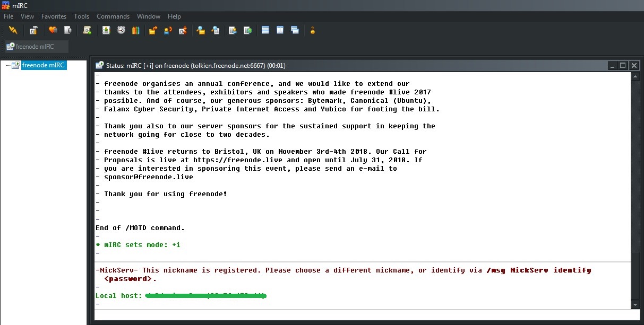The width and height of the screenshot is (644, 325).
Task: Click the Cascade windows icon
Action: point(295,30)
